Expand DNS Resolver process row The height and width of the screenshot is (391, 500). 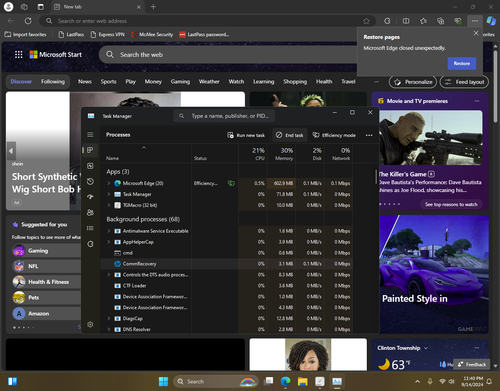pos(109,329)
